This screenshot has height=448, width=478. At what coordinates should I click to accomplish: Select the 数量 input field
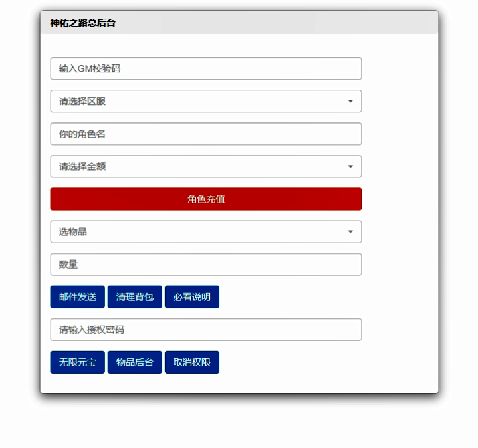tap(206, 265)
